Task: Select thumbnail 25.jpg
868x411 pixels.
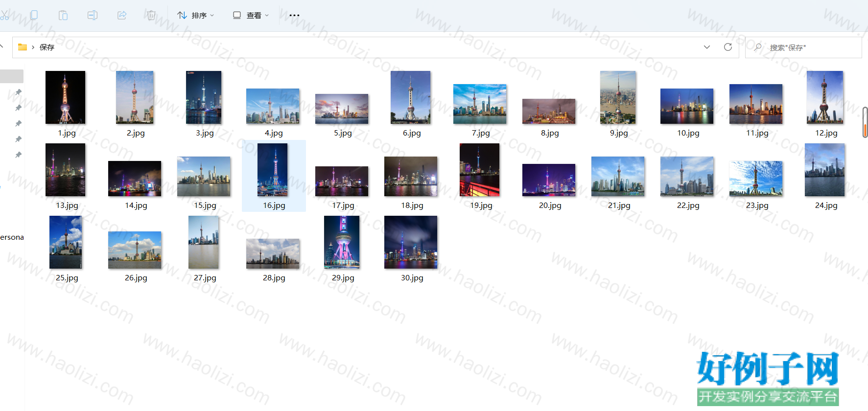Action: click(65, 242)
